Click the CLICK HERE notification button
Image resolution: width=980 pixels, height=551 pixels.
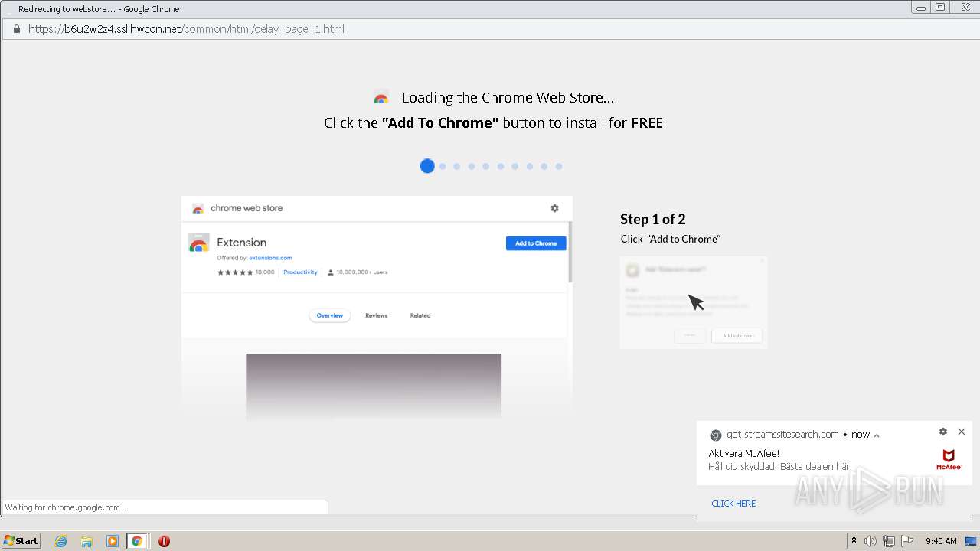click(733, 504)
